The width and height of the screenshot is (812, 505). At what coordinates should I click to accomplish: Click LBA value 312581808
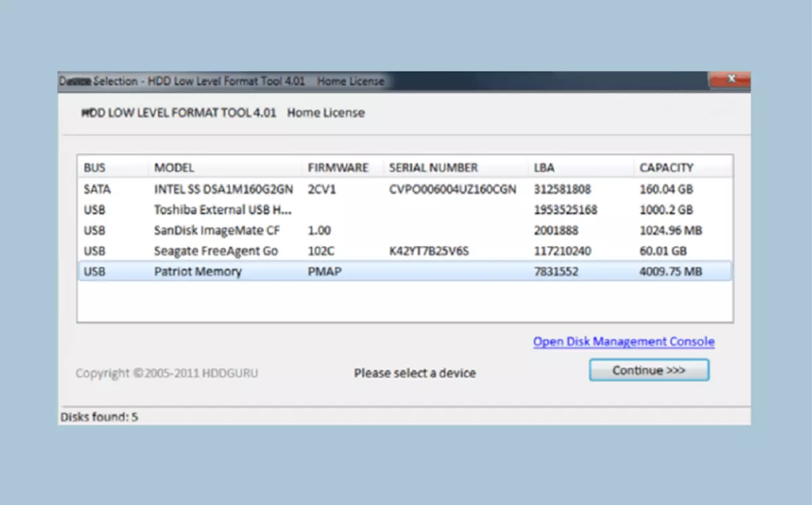point(562,190)
